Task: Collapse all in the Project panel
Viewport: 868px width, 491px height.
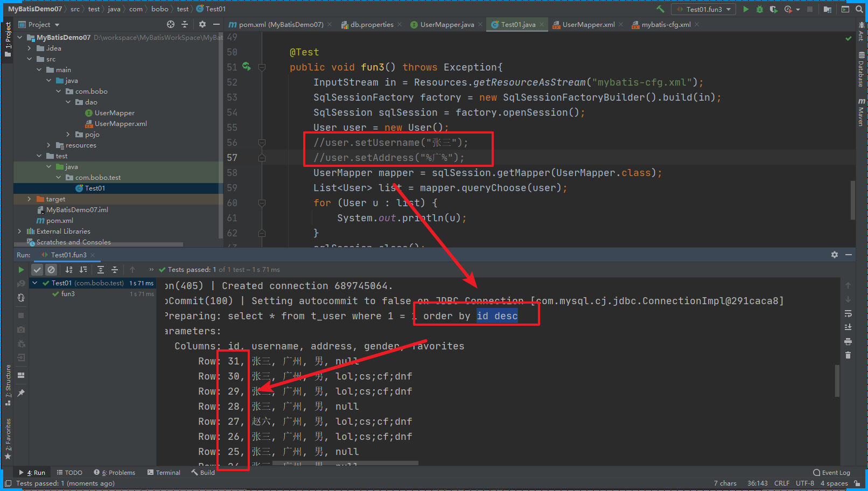Action: tap(185, 24)
